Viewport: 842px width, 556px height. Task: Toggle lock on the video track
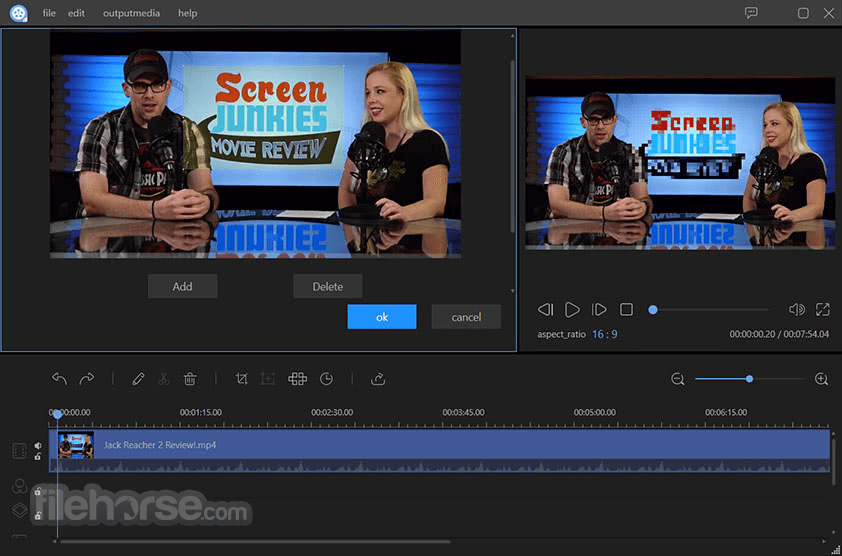38,457
